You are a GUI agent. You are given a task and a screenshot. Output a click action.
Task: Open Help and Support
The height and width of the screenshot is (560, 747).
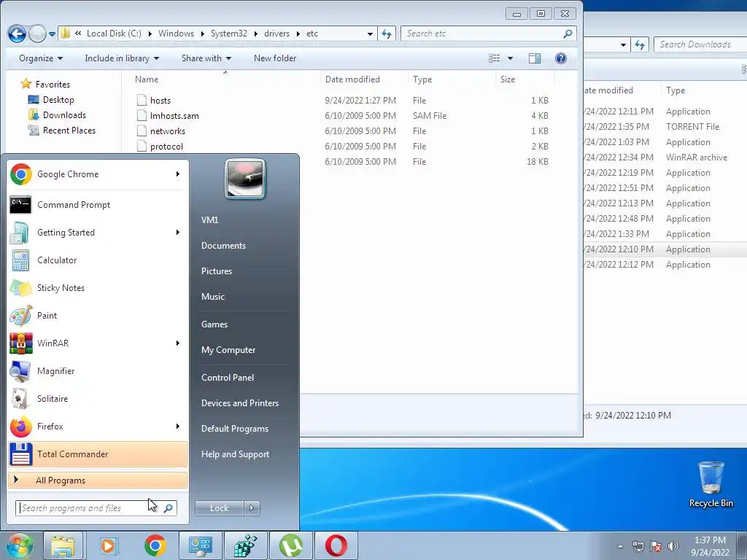point(236,454)
